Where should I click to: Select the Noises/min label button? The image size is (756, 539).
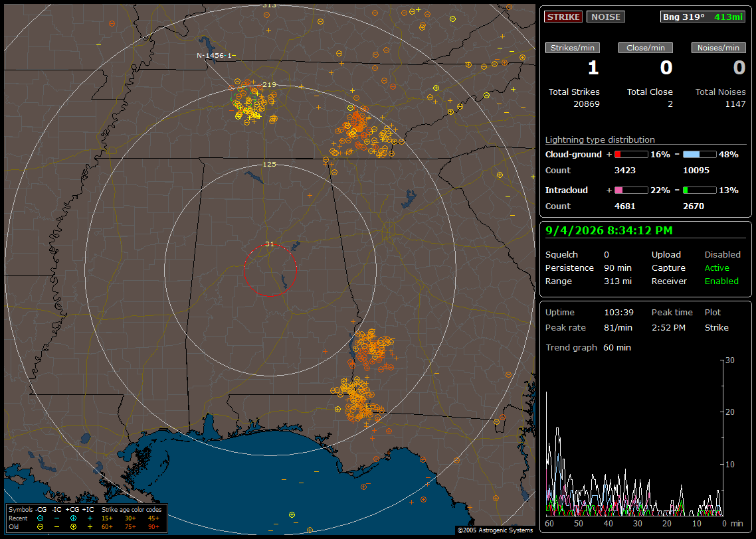718,48
